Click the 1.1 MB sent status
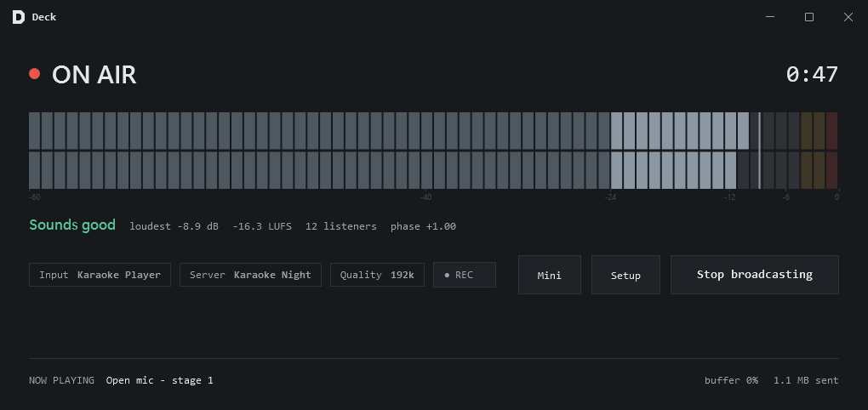Screen dimensions: 868x410 [x=806, y=380]
